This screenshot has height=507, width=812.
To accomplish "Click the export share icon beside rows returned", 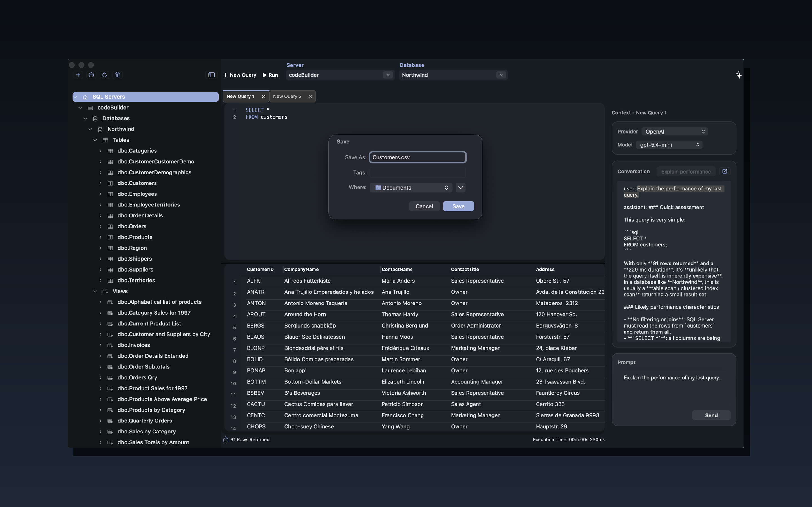I will click(x=226, y=439).
